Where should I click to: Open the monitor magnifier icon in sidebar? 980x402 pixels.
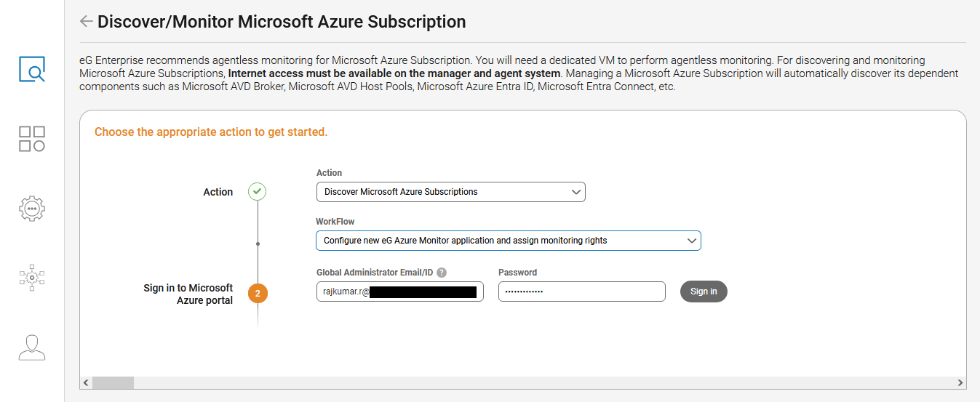click(32, 69)
